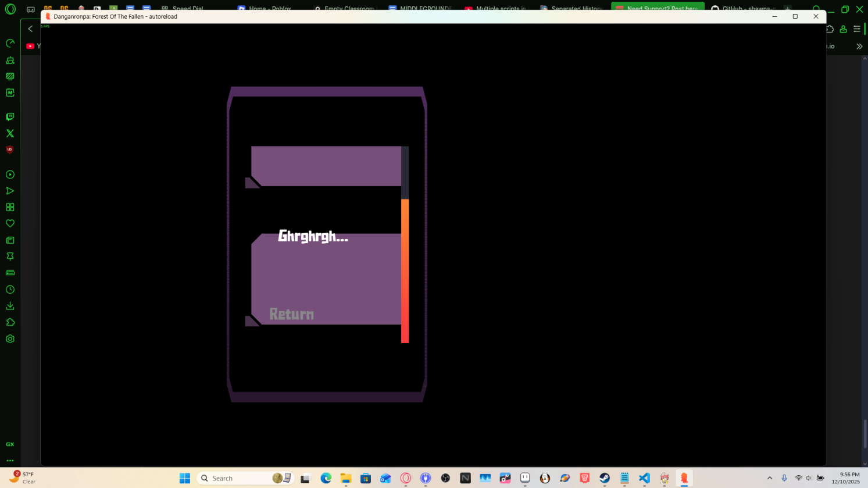The image size is (868, 488).
Task: Open Settings gear in Opera sidebar
Action: pos(10,339)
